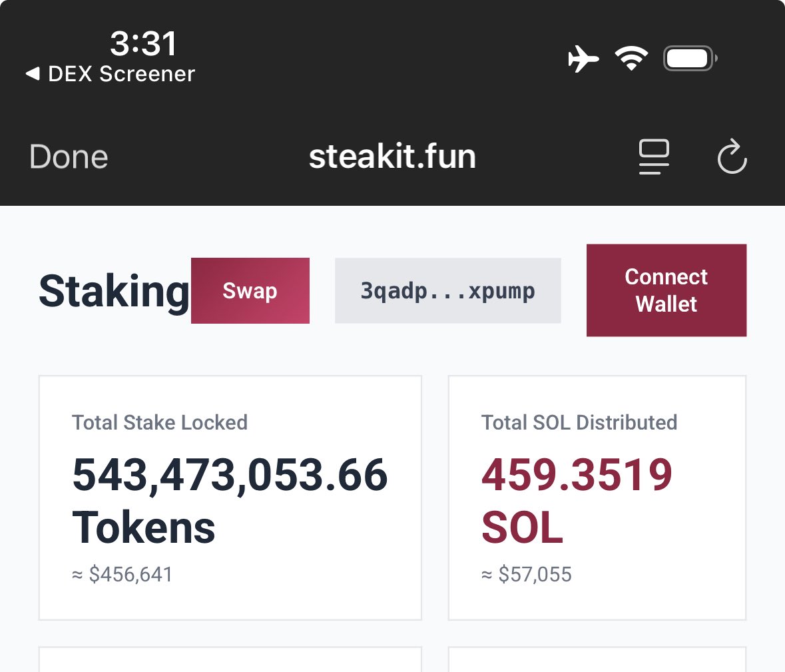Tap the ≈ $456,641 estimate

(x=122, y=574)
